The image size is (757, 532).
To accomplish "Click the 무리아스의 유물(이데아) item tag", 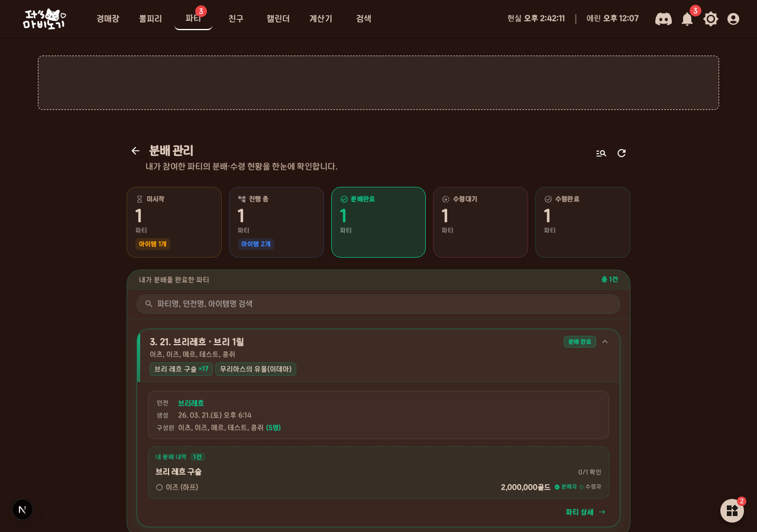I will [255, 369].
